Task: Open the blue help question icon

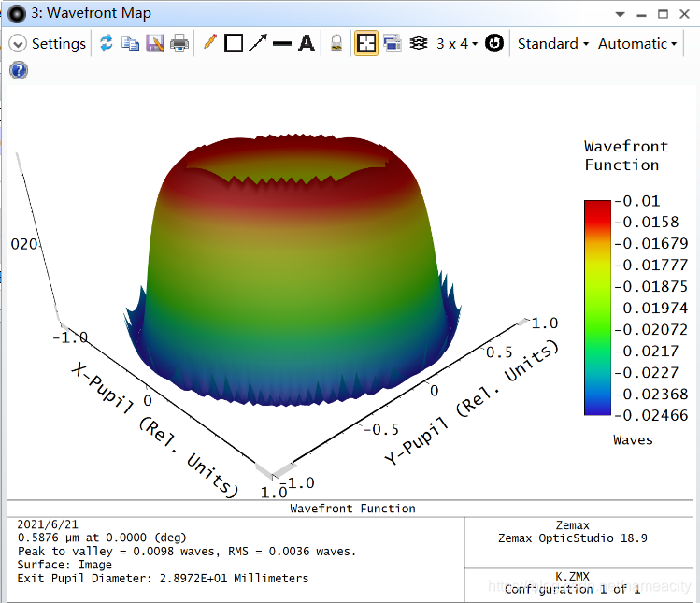Action: (x=19, y=70)
